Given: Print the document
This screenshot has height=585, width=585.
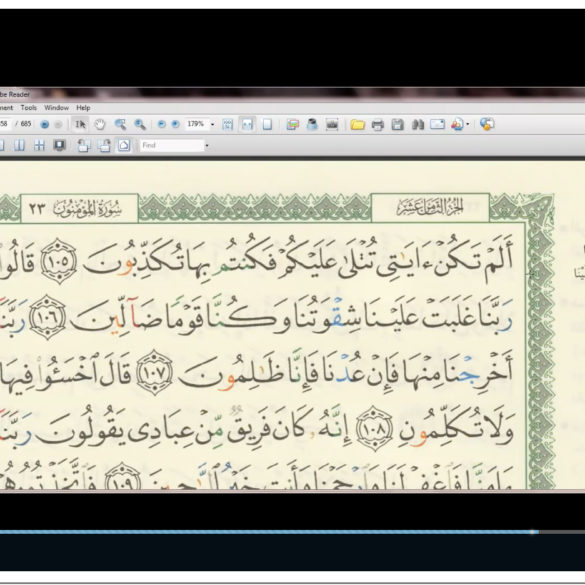Looking at the screenshot, I should [378, 124].
